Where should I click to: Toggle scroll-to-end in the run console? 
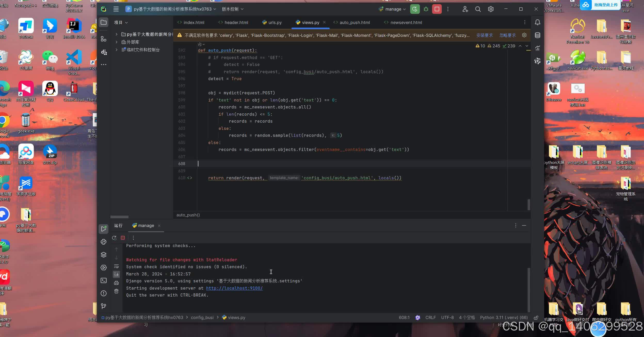116,274
